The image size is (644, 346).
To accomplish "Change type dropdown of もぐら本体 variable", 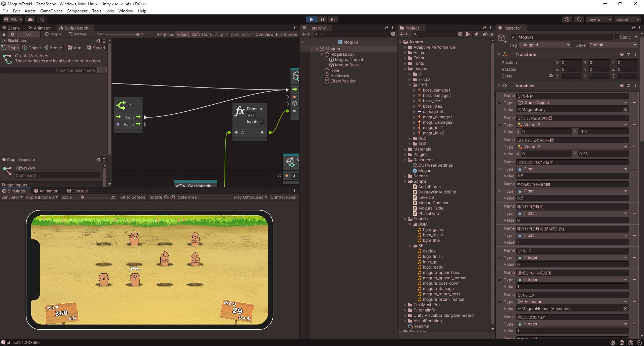I will click(x=572, y=103).
